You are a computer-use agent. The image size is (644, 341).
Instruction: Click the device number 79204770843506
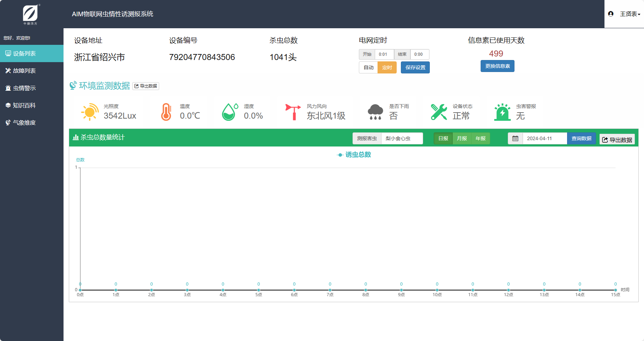pos(202,57)
